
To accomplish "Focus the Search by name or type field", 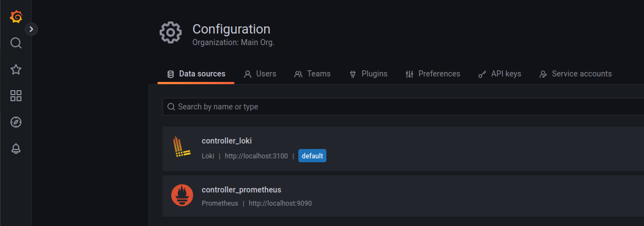I will (403, 107).
